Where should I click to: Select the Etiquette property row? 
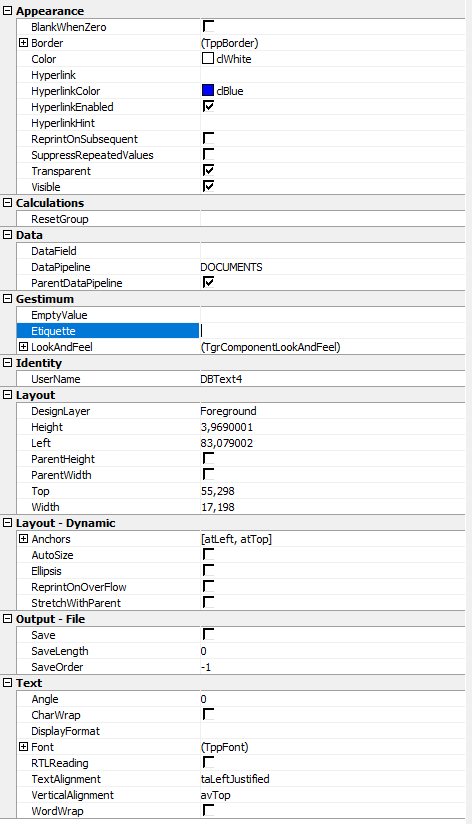coord(108,331)
